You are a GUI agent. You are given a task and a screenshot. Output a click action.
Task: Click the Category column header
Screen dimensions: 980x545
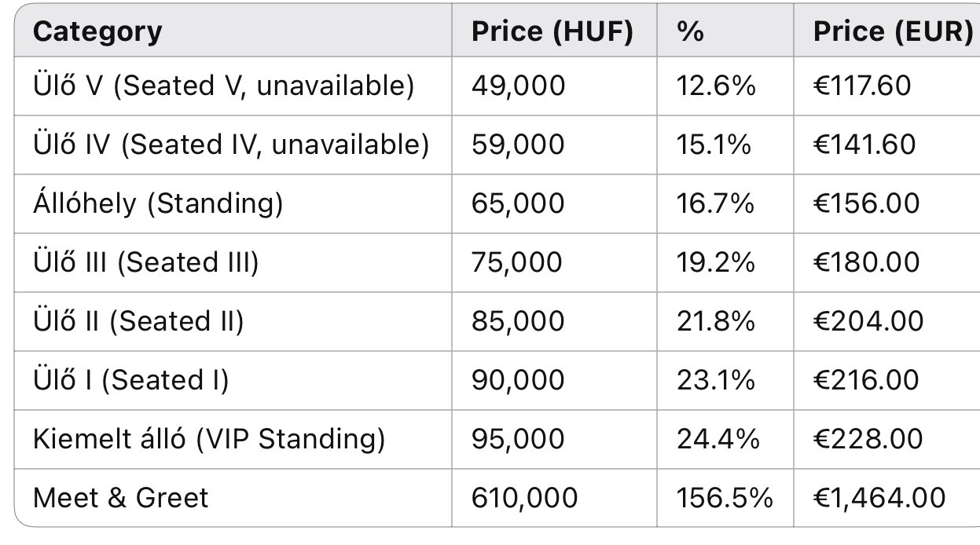click(x=97, y=31)
